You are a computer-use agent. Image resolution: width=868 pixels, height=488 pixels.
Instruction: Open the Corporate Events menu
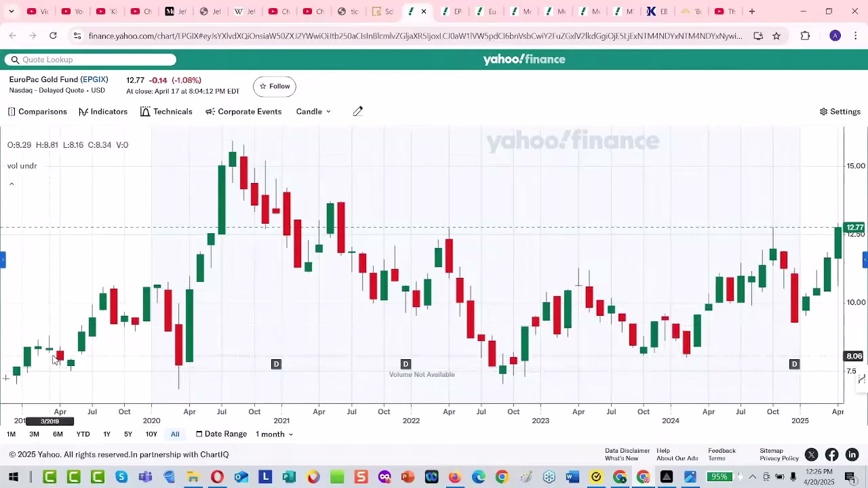pos(243,112)
